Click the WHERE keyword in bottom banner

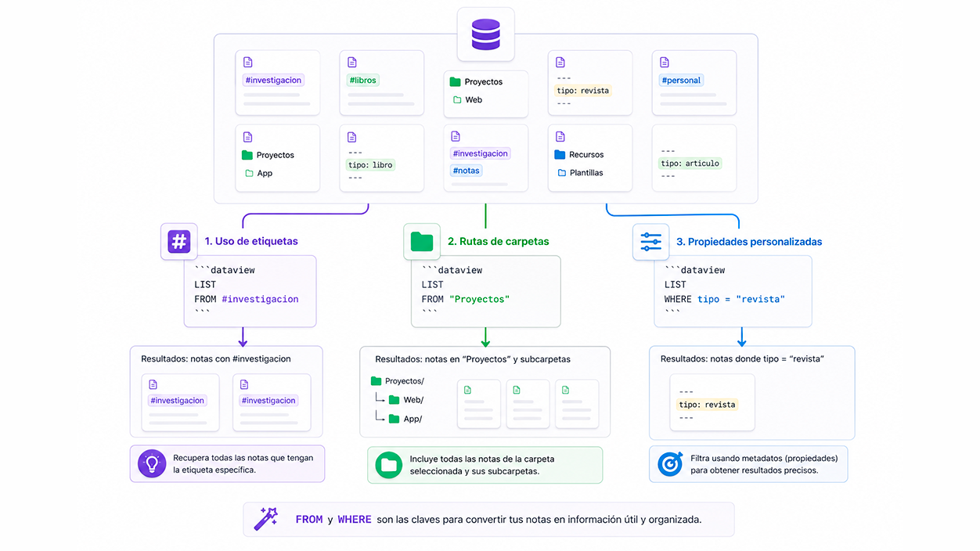pyautogui.click(x=355, y=520)
